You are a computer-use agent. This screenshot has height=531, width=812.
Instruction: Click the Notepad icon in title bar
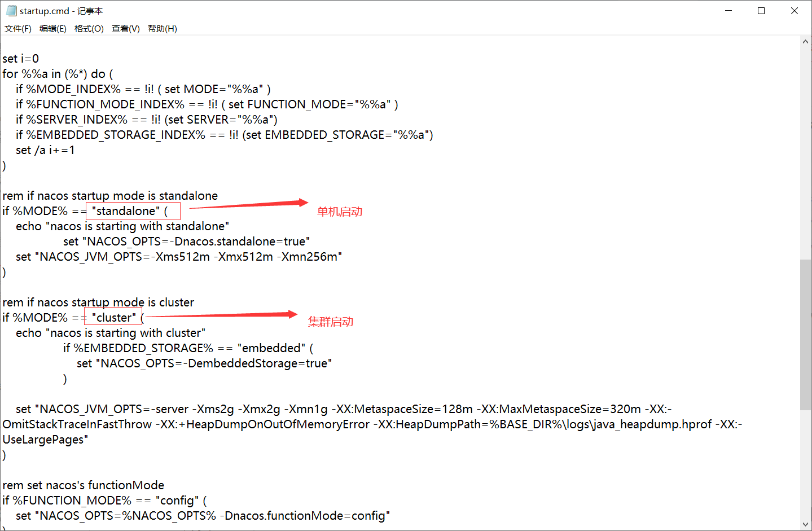11,11
